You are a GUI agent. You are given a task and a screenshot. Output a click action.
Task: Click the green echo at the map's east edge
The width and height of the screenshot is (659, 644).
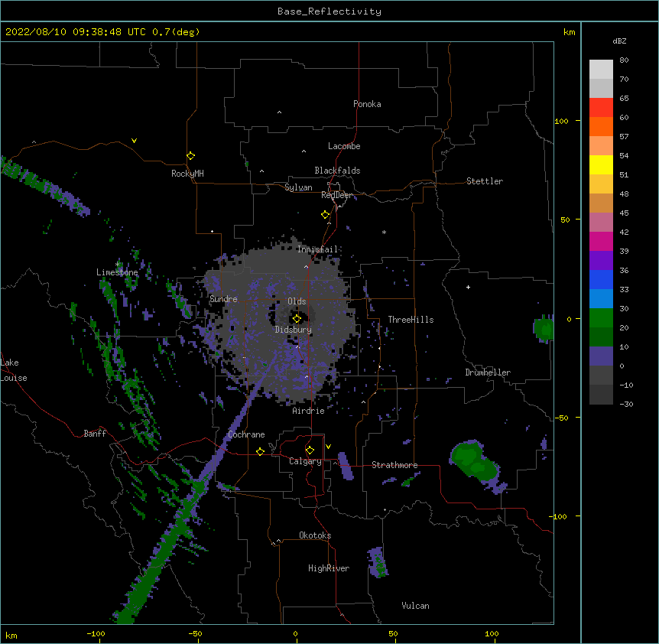[x=544, y=328]
